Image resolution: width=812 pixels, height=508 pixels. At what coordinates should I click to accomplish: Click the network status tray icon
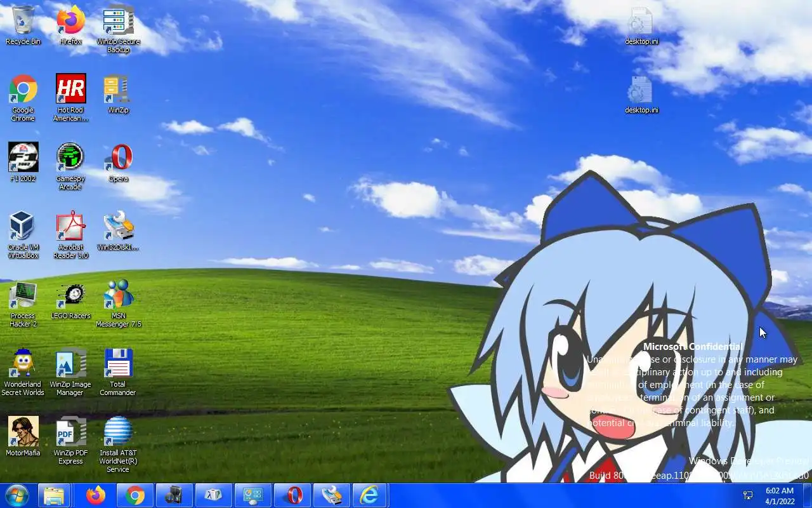(748, 495)
